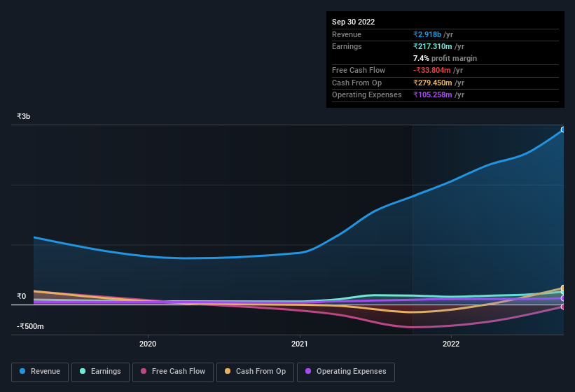Click the blue Revenue endpoint marker

pos(563,129)
